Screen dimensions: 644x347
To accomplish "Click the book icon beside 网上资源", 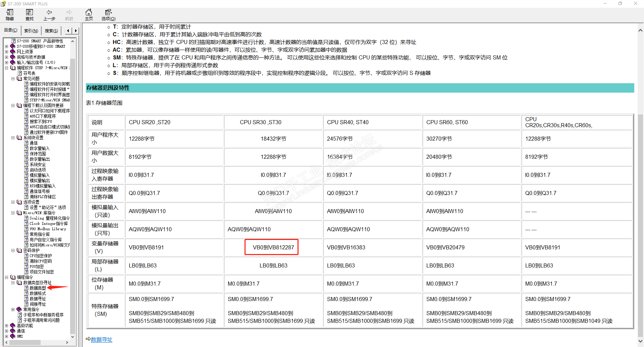I will 13,52.
